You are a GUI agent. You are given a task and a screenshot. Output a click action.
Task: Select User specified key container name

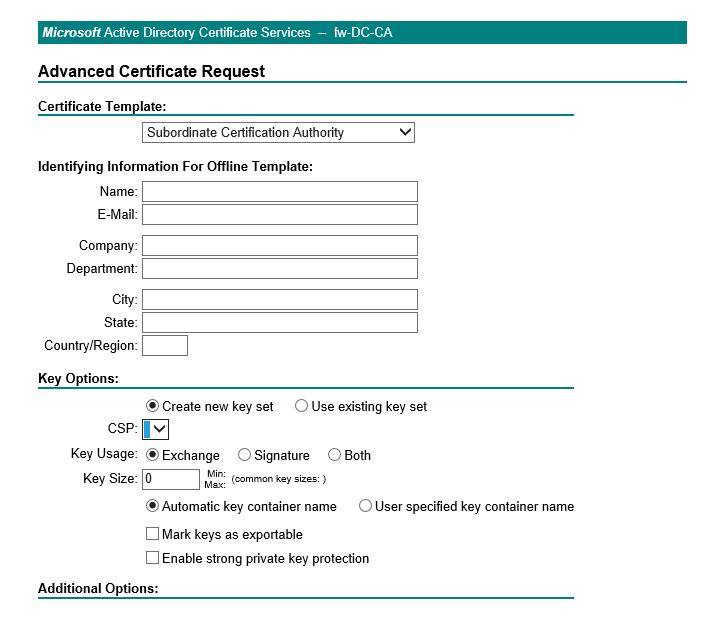[x=365, y=505]
